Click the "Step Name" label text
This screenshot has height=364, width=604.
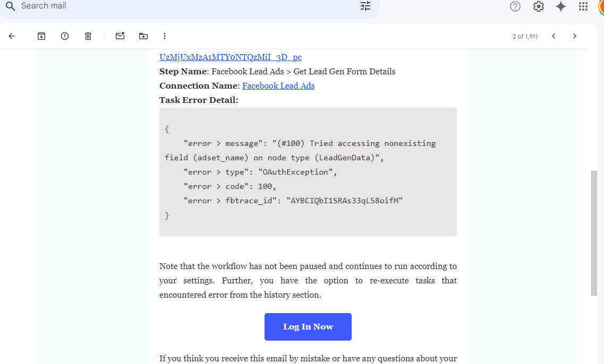(183, 72)
